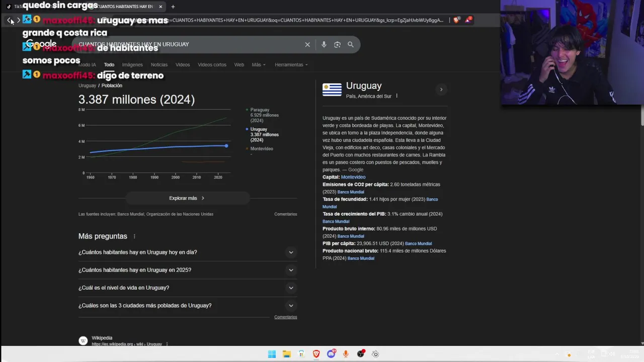
Task: Click Comentarios below Más preguntas
Action: [286, 317]
